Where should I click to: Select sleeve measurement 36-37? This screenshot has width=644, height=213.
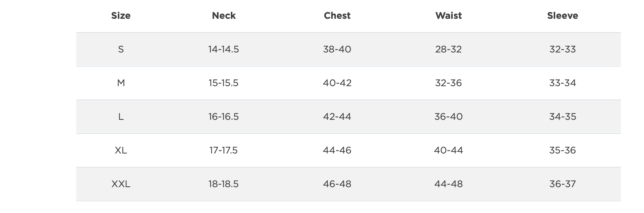pyautogui.click(x=563, y=184)
